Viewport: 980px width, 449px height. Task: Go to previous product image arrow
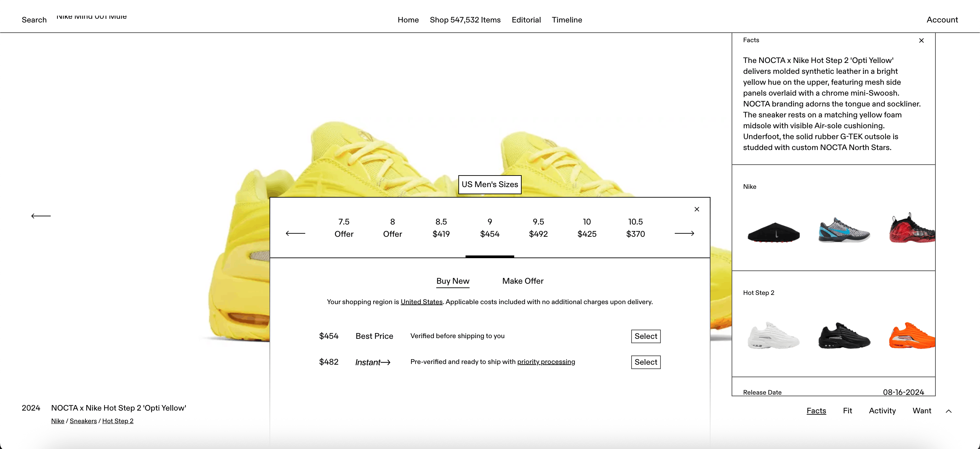click(41, 216)
